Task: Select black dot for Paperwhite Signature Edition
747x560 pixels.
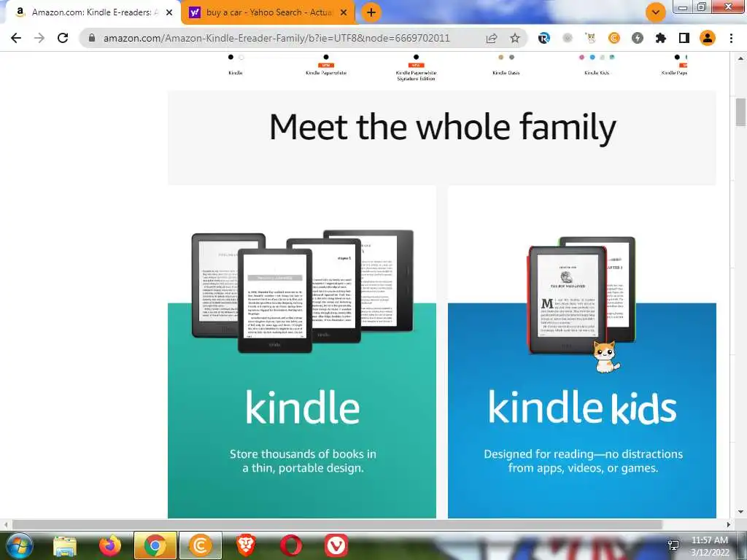Action: click(416, 57)
